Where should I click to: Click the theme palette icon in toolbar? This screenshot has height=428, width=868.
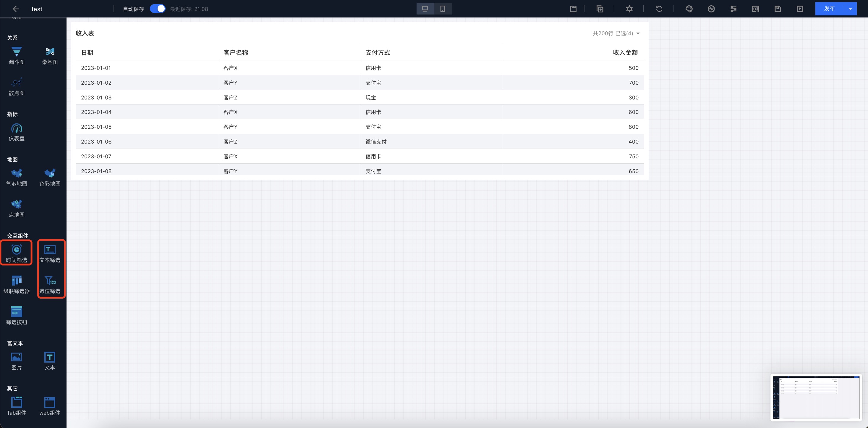(x=689, y=9)
